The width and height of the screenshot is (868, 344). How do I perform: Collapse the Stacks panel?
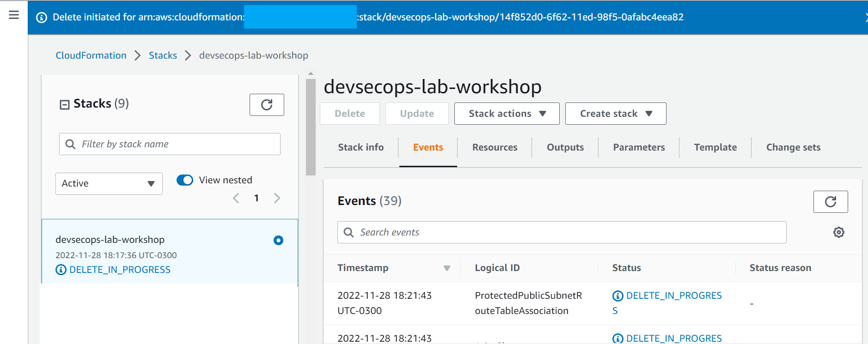click(65, 104)
